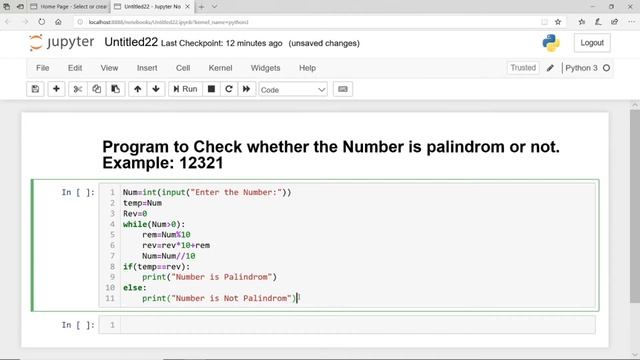Open the Insert menu

[147, 68]
